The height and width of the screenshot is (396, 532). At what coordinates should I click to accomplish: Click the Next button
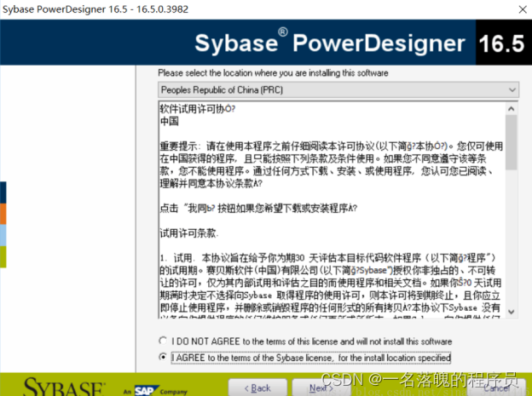pyautogui.click(x=321, y=387)
